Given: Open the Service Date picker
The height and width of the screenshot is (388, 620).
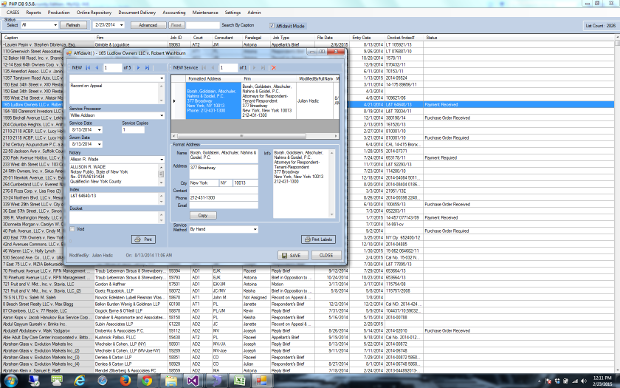Looking at the screenshot, I should 99,130.
